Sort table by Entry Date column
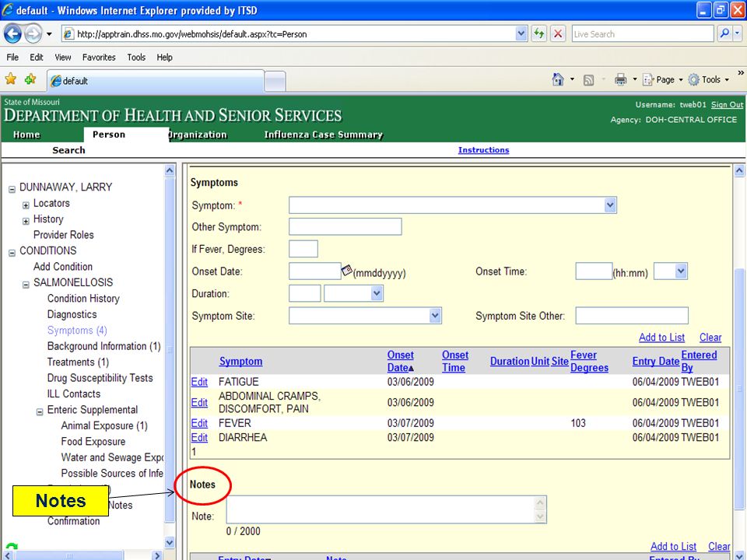747x560 pixels. pyautogui.click(x=655, y=362)
